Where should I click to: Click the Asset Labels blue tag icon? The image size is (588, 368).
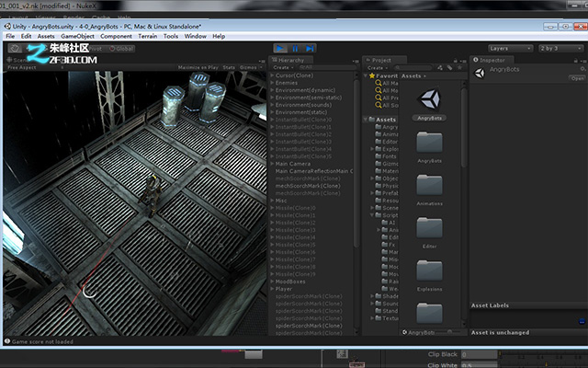tap(582, 321)
